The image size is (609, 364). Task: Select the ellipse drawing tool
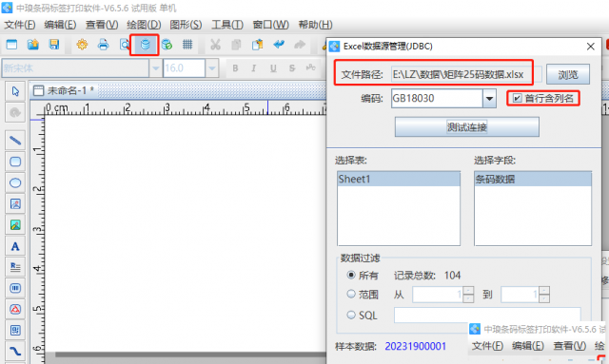tap(15, 182)
